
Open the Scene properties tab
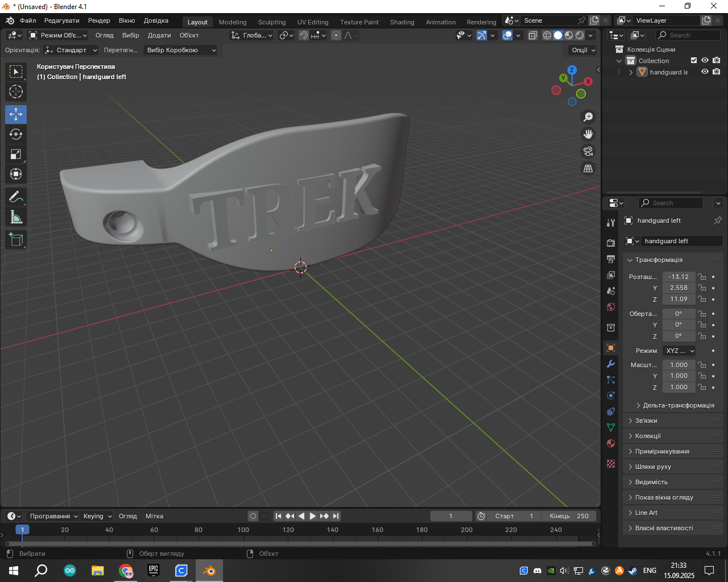point(611,291)
